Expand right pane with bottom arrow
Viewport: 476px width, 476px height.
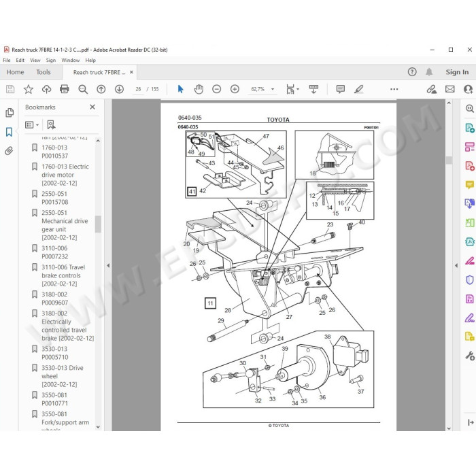471,422
